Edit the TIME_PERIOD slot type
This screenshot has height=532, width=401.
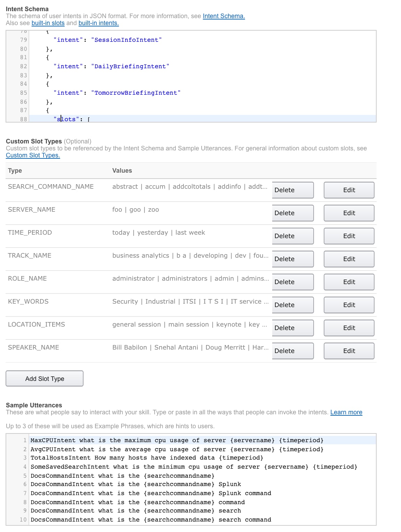point(349,236)
